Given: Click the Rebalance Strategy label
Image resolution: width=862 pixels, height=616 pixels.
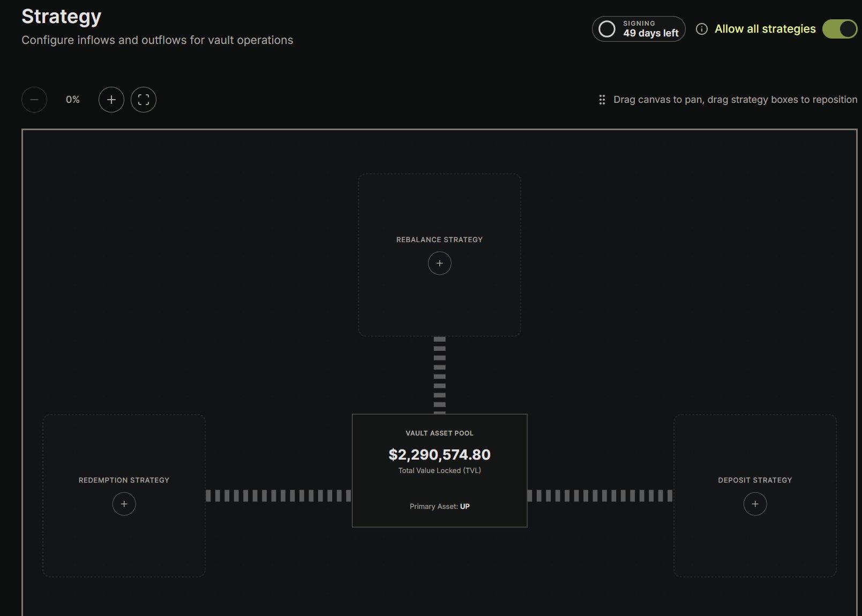Looking at the screenshot, I should [x=439, y=239].
